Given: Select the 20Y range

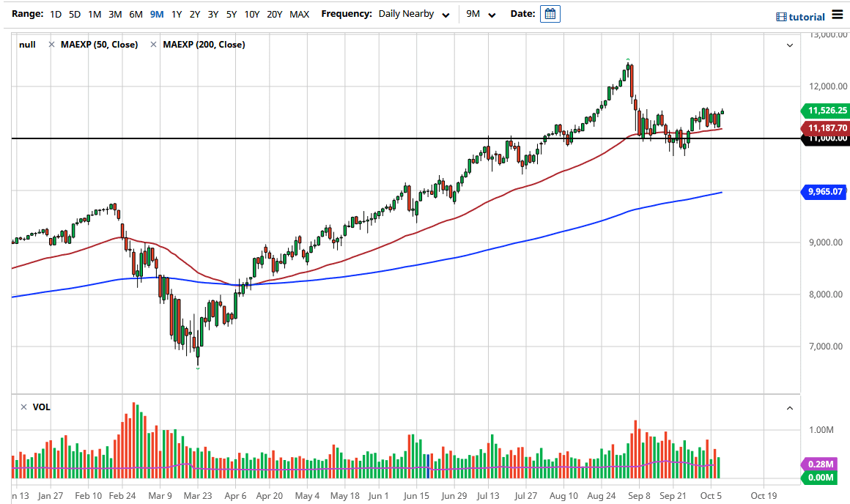Looking at the screenshot, I should click(274, 14).
